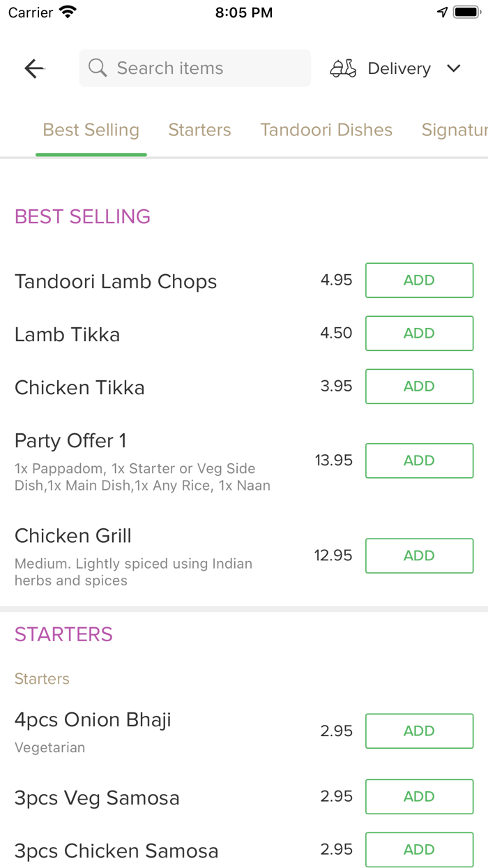Add Lamb Tikka to order

tap(419, 334)
